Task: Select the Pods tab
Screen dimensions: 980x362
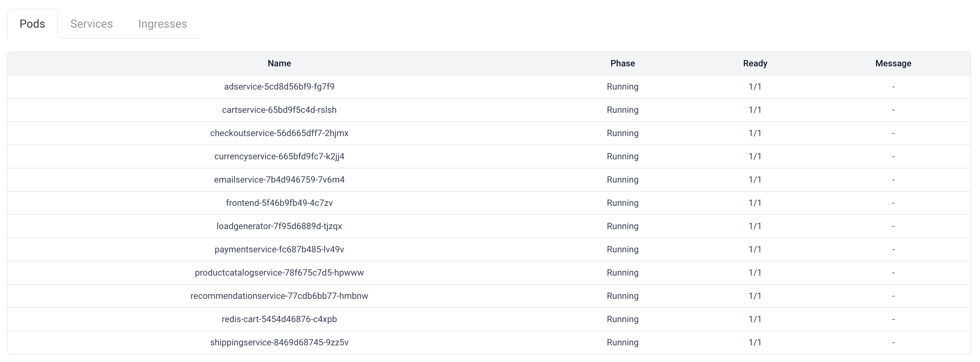Action: (32, 24)
